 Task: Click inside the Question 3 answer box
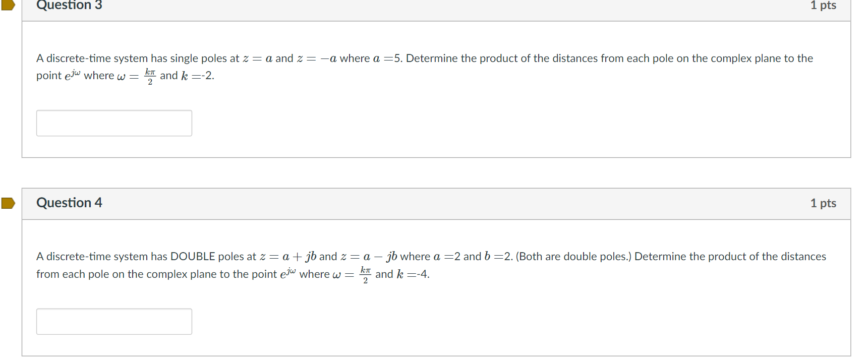[113, 123]
